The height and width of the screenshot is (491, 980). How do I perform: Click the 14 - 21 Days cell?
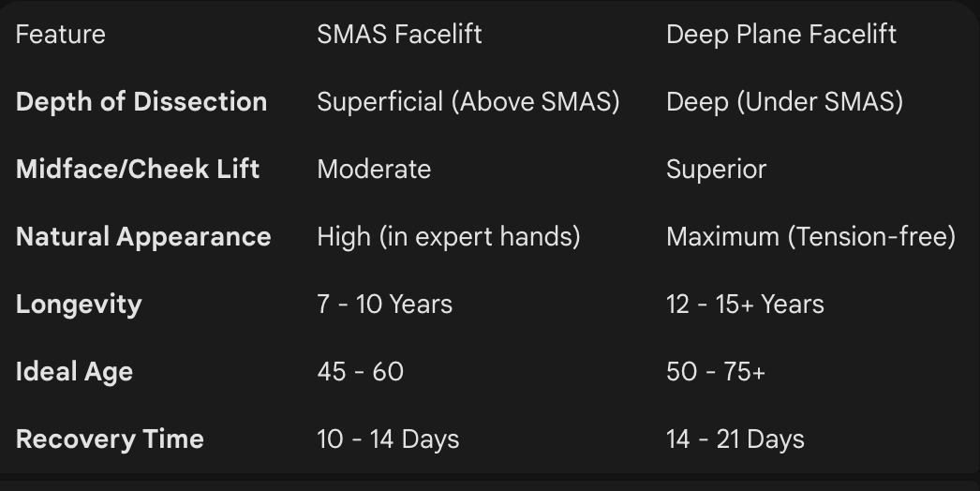[735, 439]
